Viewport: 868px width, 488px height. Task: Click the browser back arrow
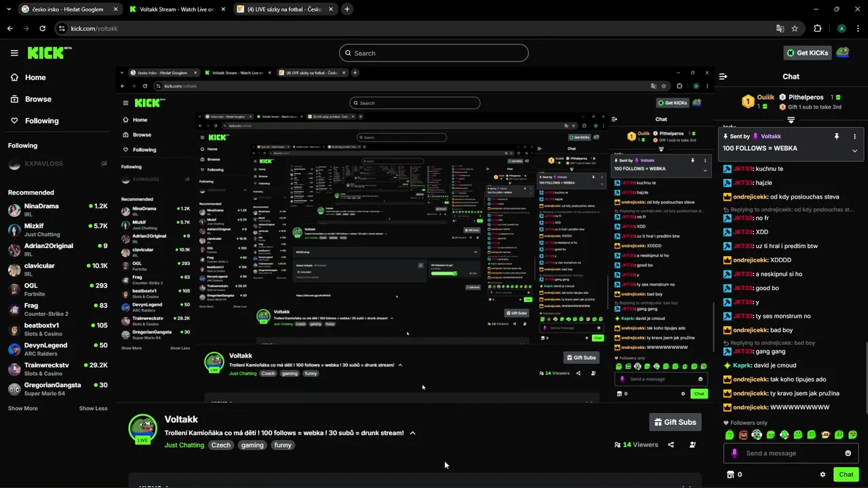[x=10, y=28]
